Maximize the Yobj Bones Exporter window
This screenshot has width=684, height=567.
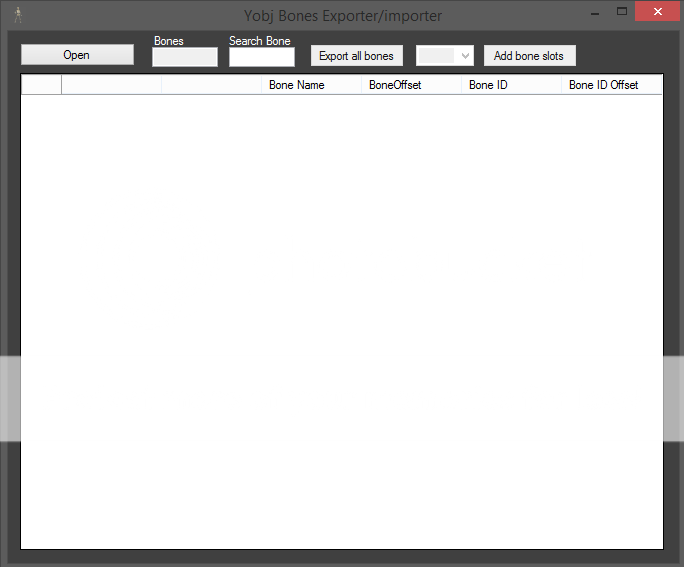[x=621, y=12]
